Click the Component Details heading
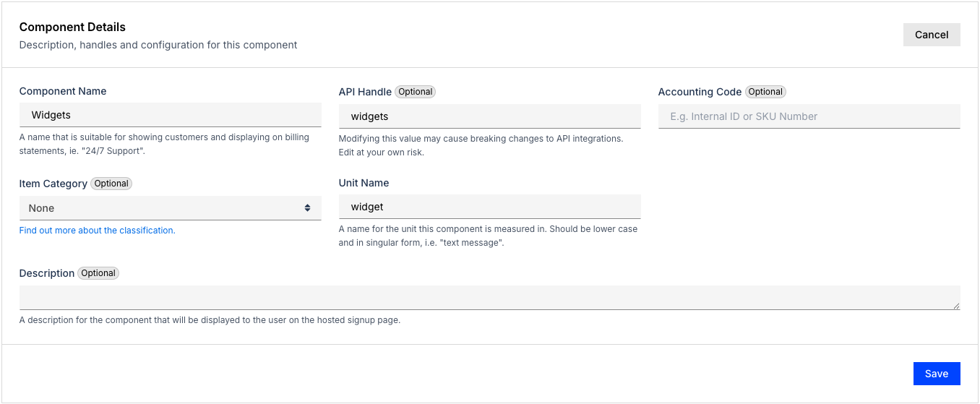This screenshot has height=404, width=980. pyautogui.click(x=72, y=27)
